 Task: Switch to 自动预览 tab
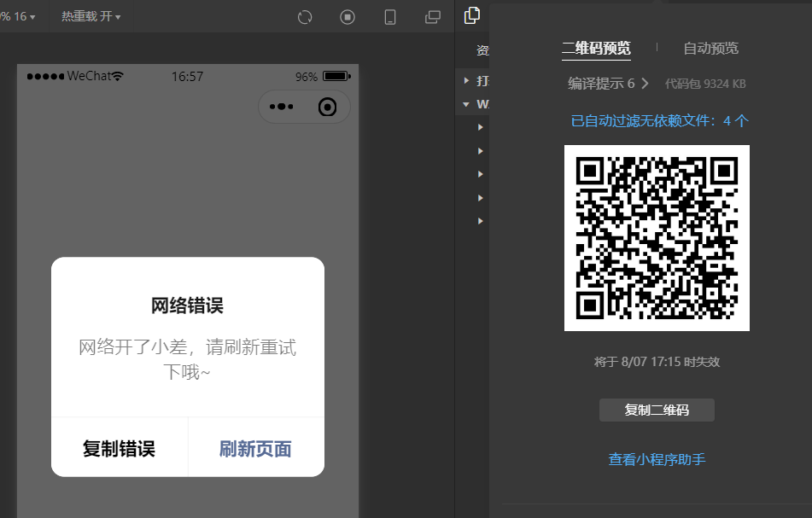pos(710,49)
